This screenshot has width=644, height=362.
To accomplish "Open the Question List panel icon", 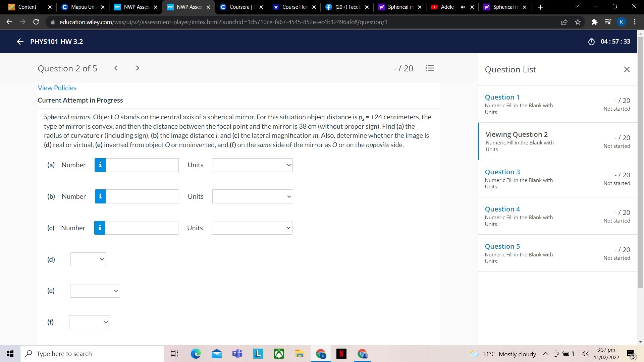I will [430, 68].
